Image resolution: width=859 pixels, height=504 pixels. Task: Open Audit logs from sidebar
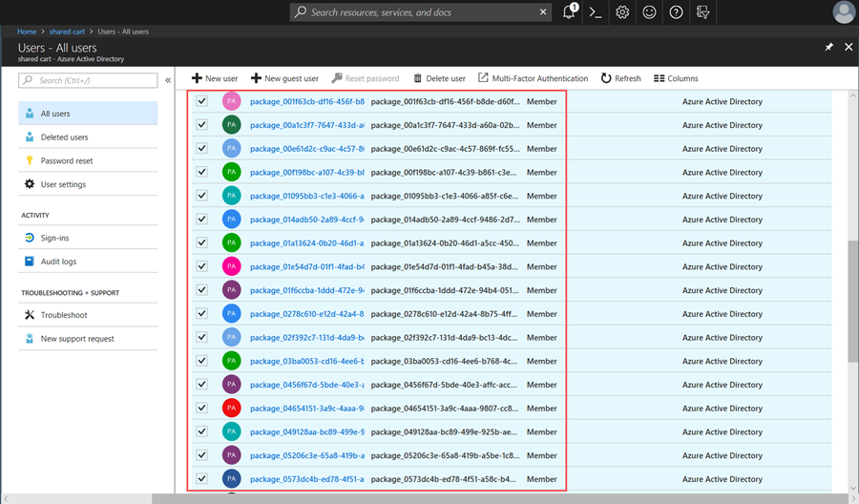[58, 262]
